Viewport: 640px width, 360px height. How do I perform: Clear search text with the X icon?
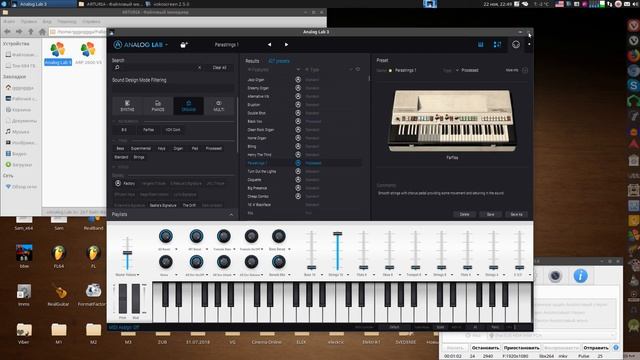[200, 67]
